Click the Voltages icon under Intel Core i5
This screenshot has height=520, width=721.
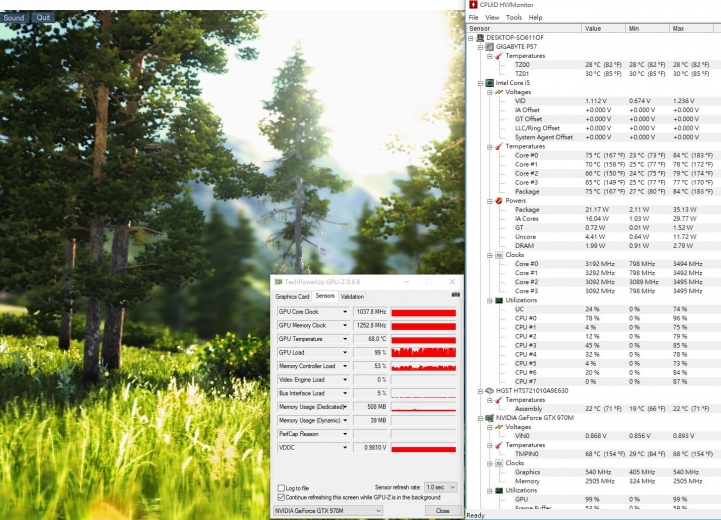(499, 92)
